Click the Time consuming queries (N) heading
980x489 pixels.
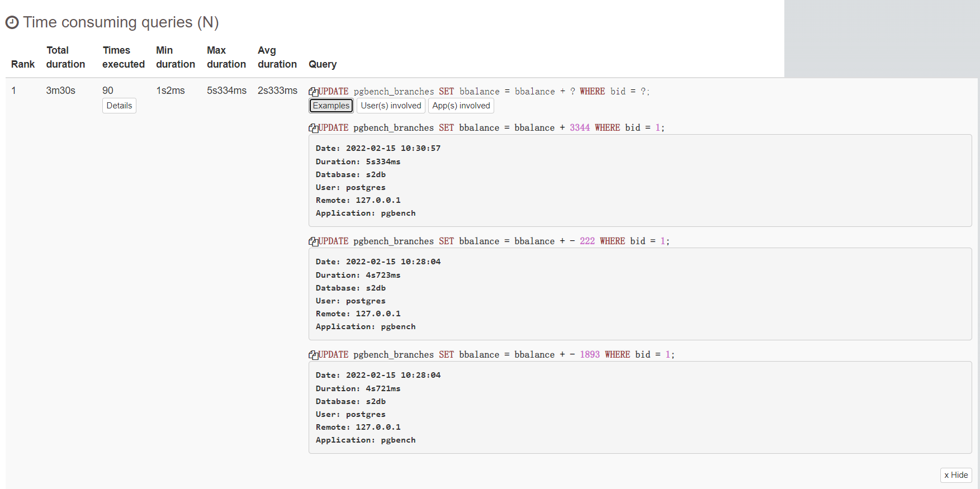[121, 22]
